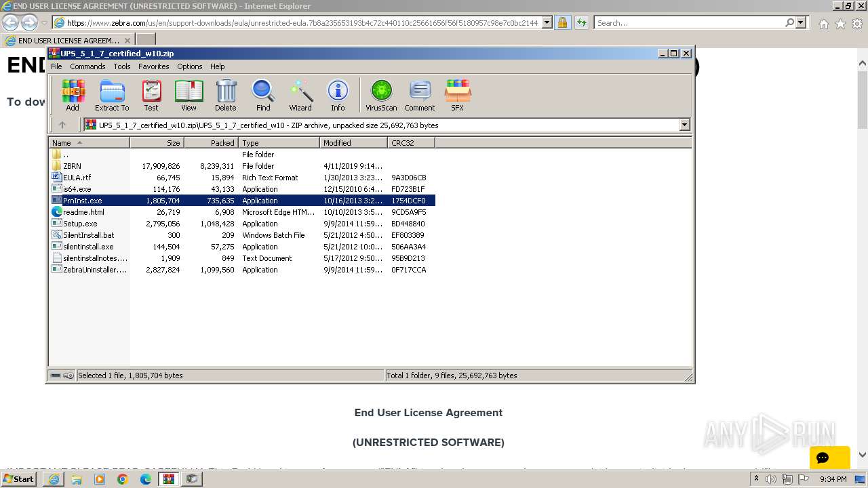Click the SilentInstall.bat file icon

click(57, 235)
